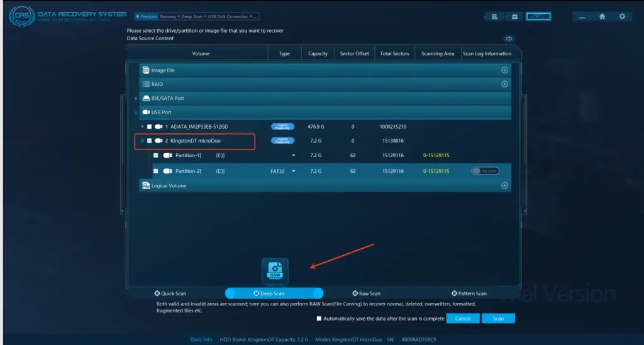Select the Deep Scan mode

[x=274, y=293]
